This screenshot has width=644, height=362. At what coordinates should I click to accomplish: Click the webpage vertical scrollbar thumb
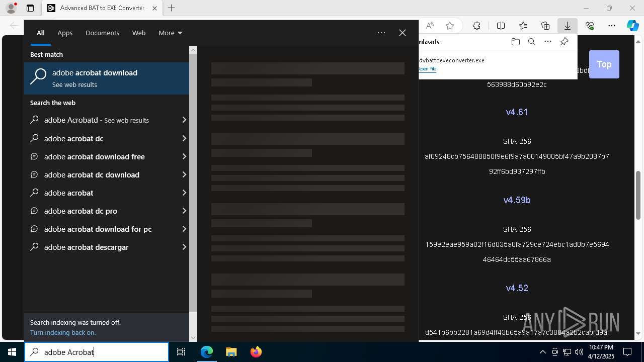(638, 195)
